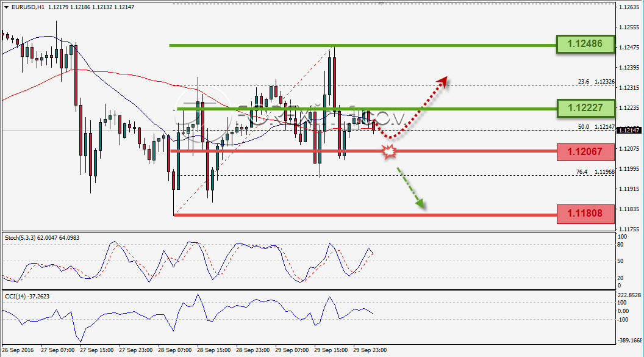Click the Stoch(5,3,3) indicator label

42,238
